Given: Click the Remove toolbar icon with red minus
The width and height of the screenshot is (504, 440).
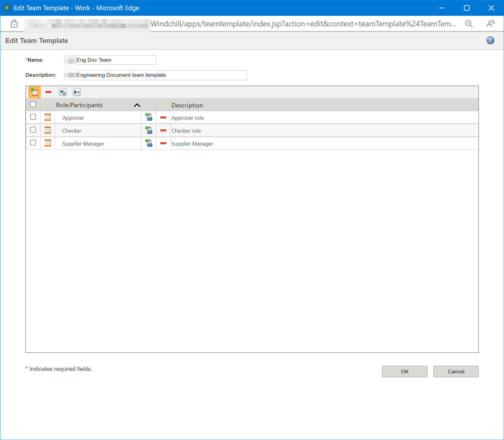Looking at the screenshot, I should [x=48, y=92].
